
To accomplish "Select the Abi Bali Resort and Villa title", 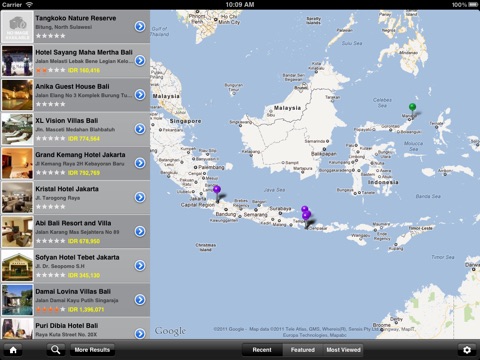I will point(73,223).
